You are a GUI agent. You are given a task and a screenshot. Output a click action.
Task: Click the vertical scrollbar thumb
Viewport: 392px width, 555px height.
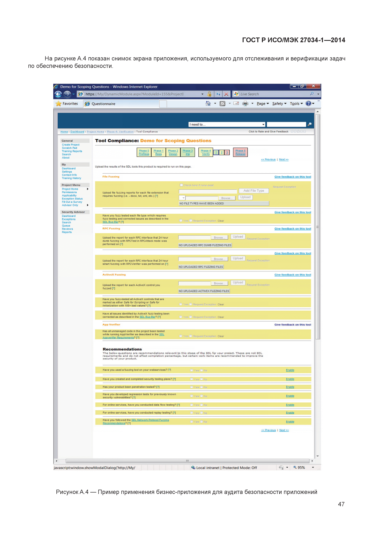point(318,227)
